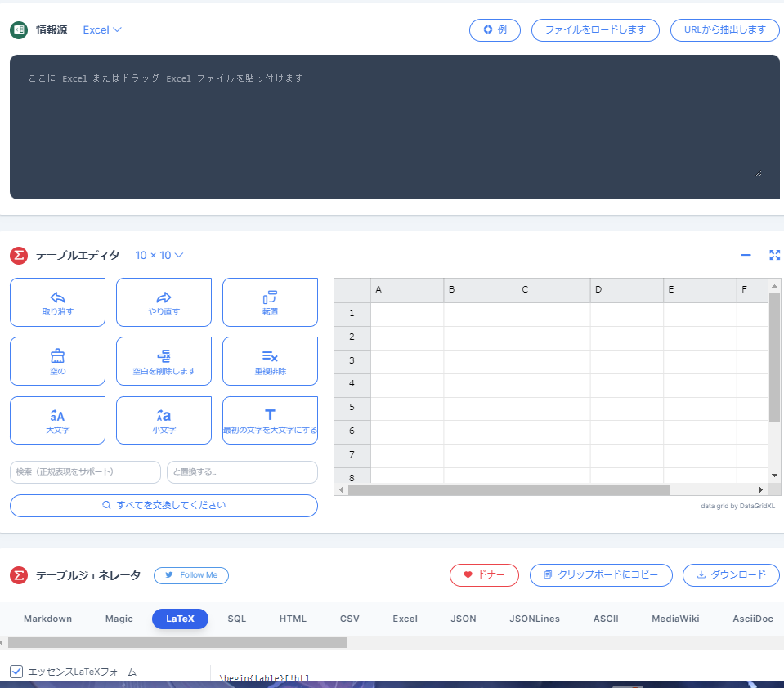
Task: Select row 7 header in grid
Action: pyautogui.click(x=352, y=454)
